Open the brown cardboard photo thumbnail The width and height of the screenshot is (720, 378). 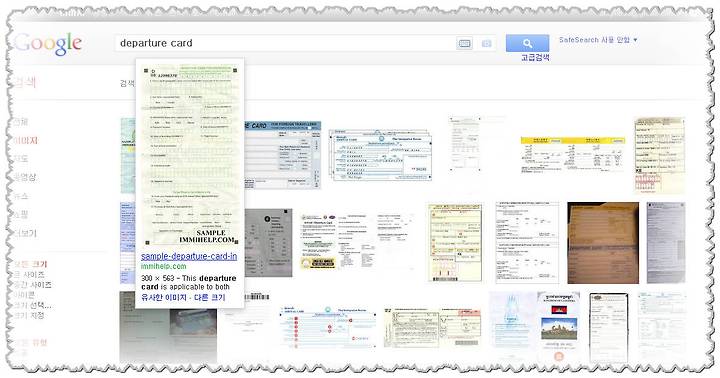click(x=603, y=243)
